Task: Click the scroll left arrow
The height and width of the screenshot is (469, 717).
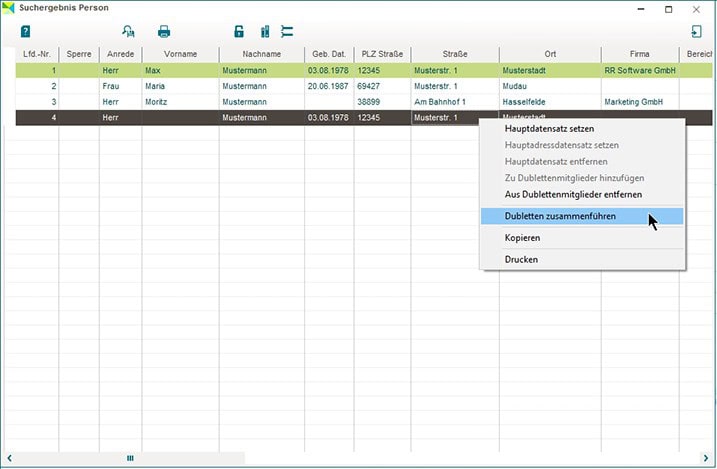Action: [x=9, y=458]
